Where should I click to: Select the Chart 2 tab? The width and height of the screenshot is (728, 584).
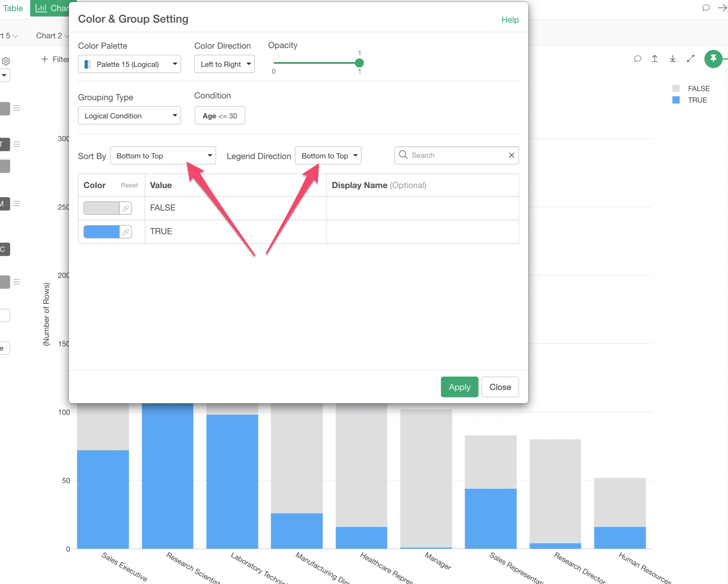click(49, 36)
